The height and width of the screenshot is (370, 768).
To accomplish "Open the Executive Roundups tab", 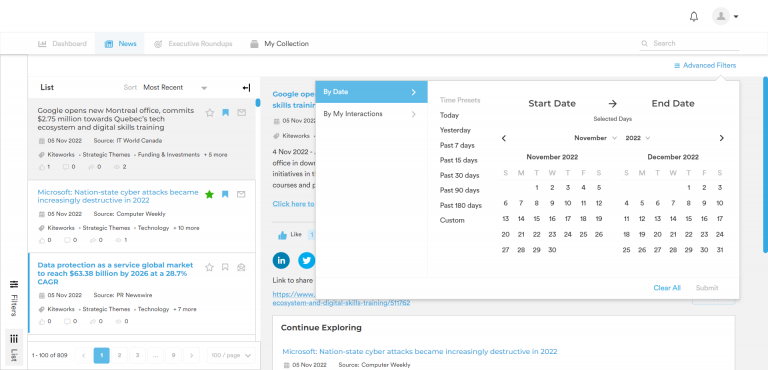I will tap(193, 44).
